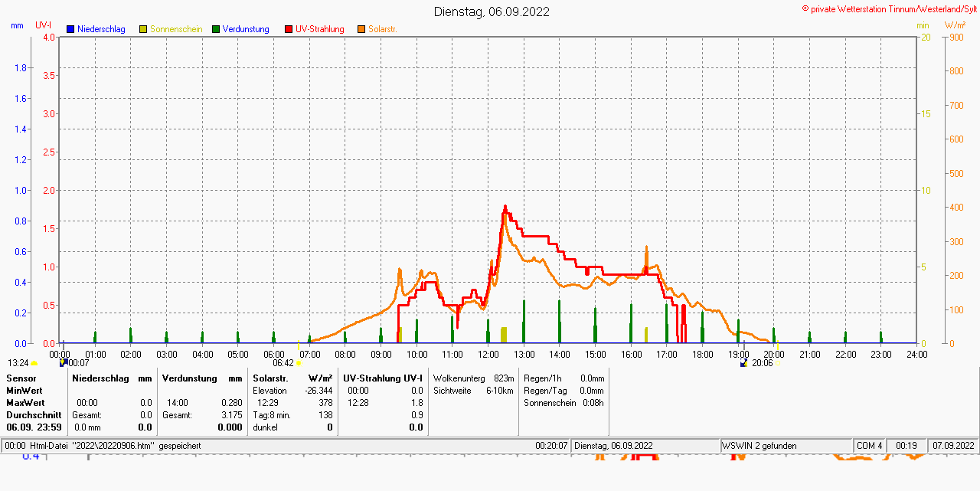Click the 'Wolkenunterg' cloud base label
This screenshot has width=980, height=491.
point(459,378)
